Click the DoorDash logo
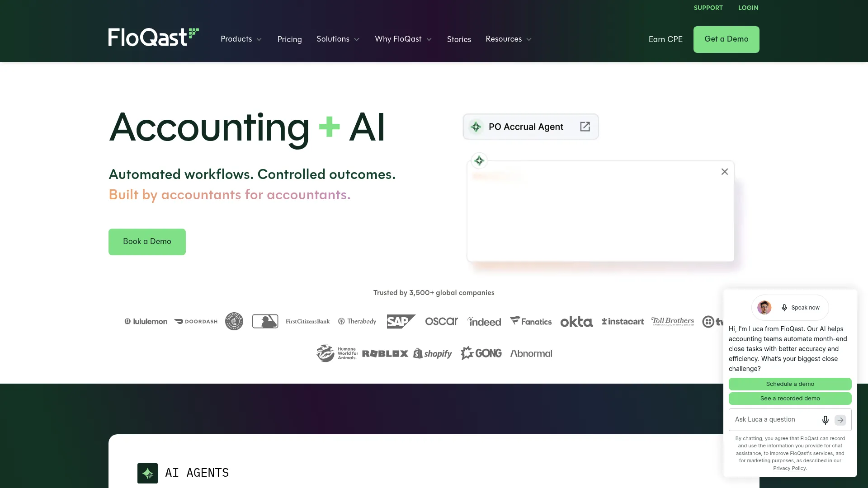The image size is (868, 488). pos(196,321)
